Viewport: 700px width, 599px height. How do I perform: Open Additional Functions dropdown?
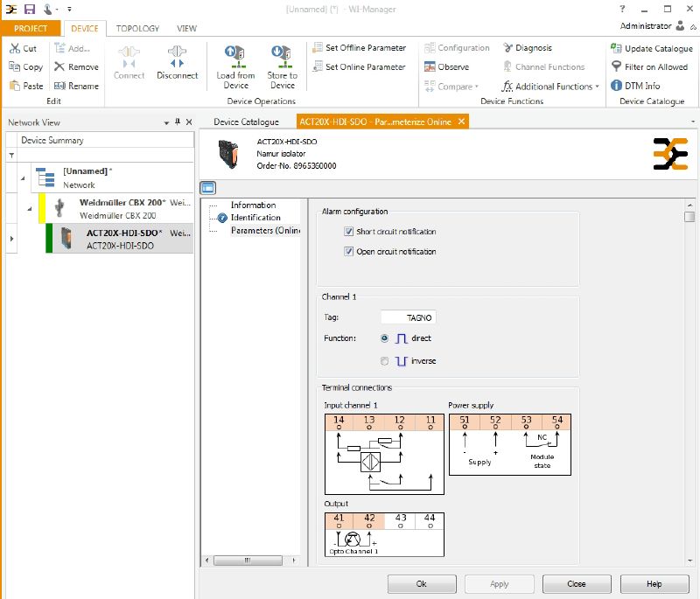tap(551, 87)
